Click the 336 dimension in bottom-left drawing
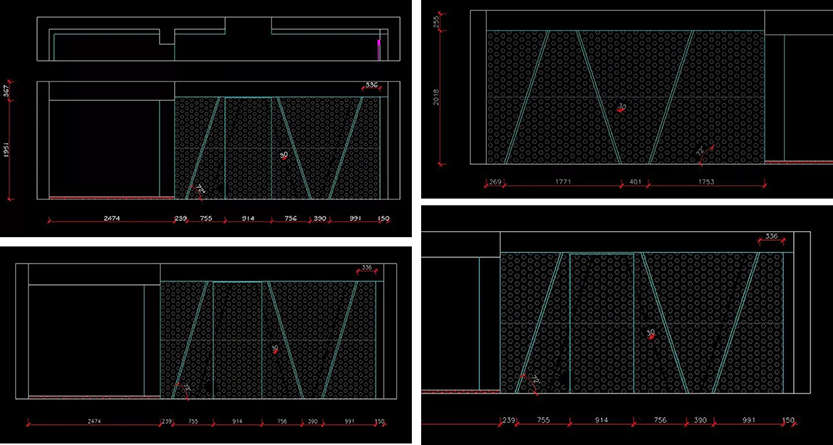The height and width of the screenshot is (445, 833). [x=365, y=268]
